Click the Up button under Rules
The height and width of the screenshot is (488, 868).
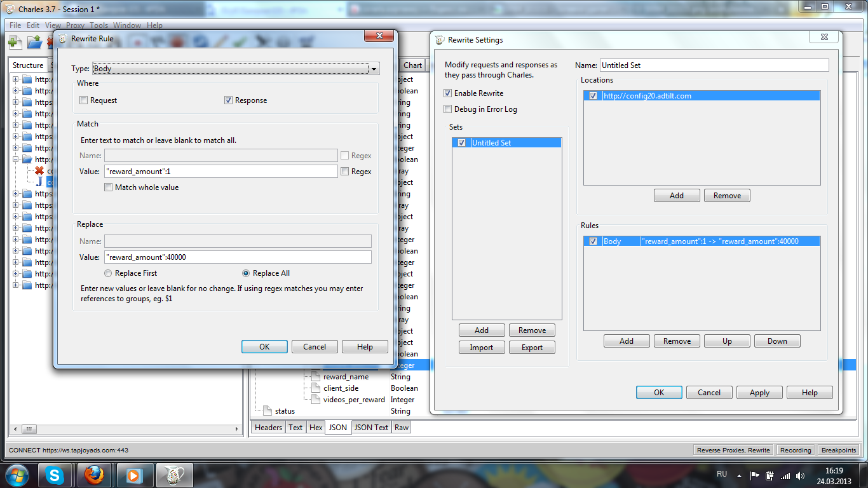click(x=727, y=341)
